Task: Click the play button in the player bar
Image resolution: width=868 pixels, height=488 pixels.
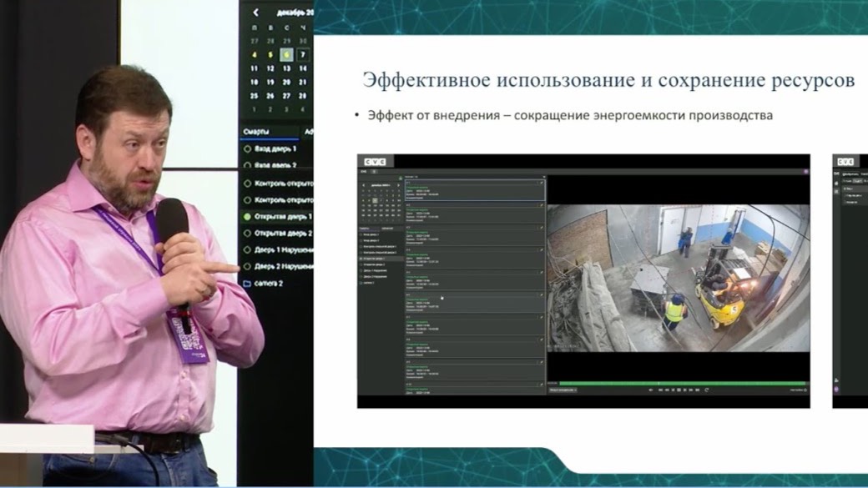Action: point(684,390)
